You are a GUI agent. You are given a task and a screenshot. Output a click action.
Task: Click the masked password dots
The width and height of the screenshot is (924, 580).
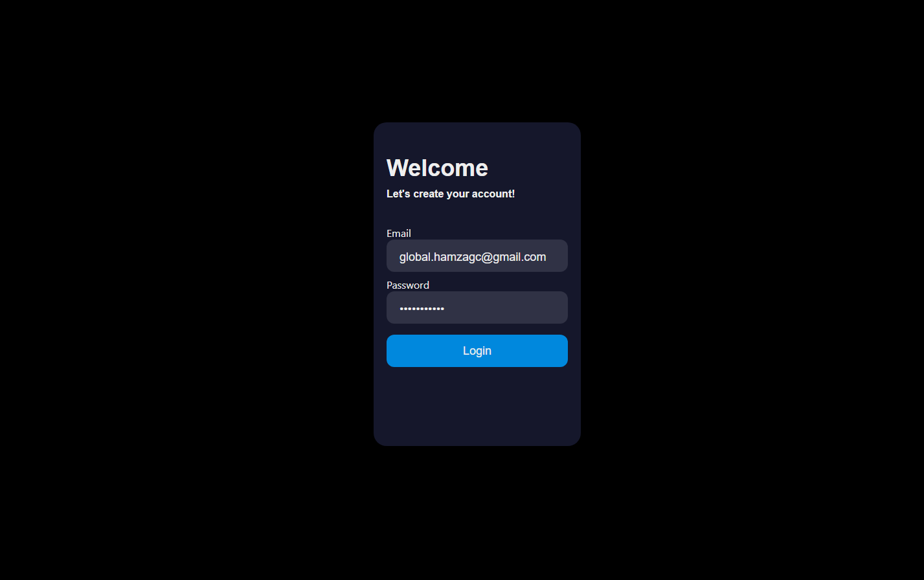tap(422, 309)
